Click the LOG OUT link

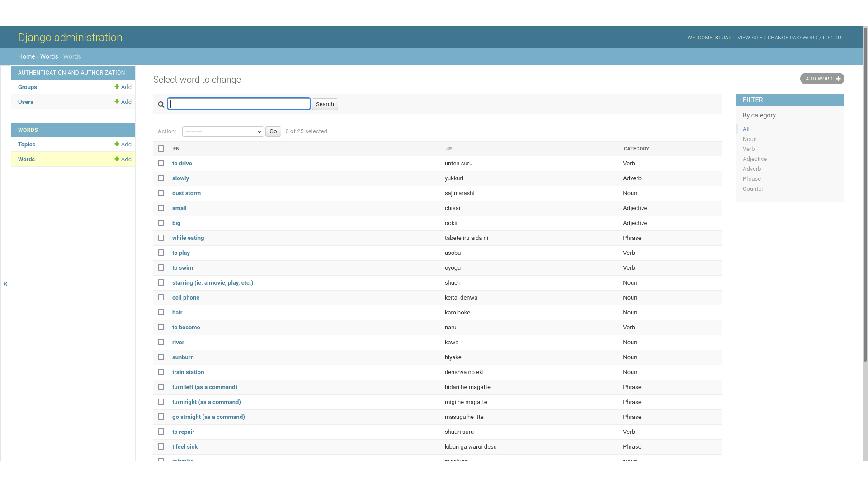(x=833, y=38)
